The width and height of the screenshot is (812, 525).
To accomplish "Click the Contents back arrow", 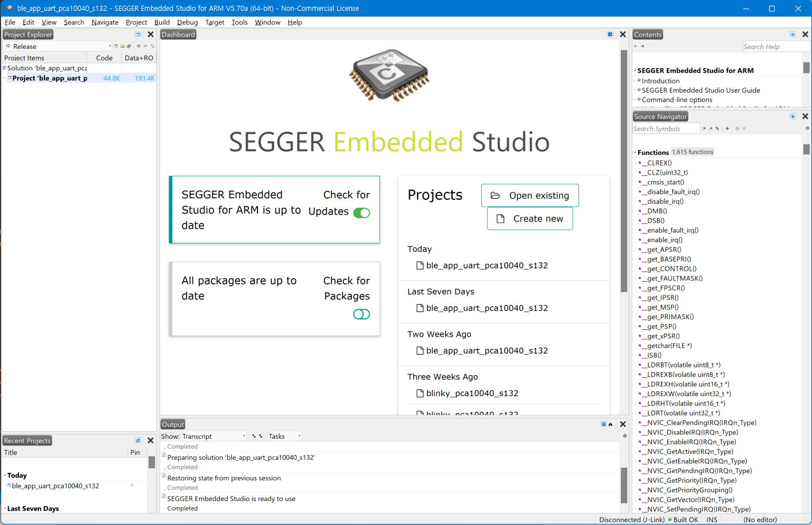I will (636, 46).
